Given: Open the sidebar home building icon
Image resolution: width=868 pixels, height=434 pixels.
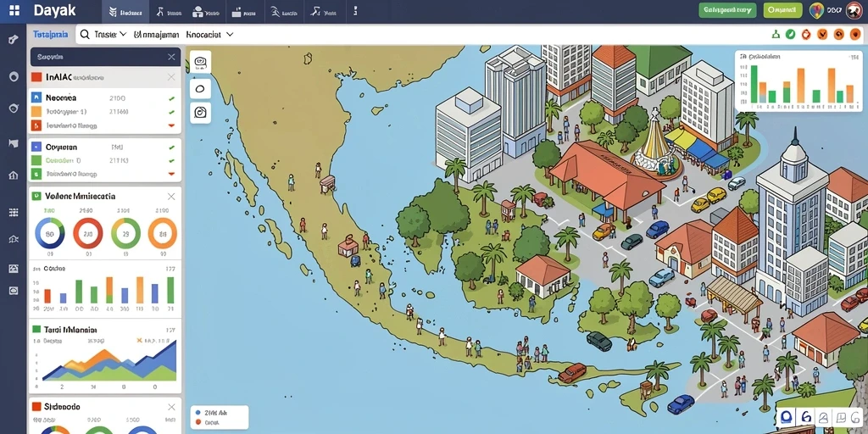Looking at the screenshot, I should pos(14,175).
